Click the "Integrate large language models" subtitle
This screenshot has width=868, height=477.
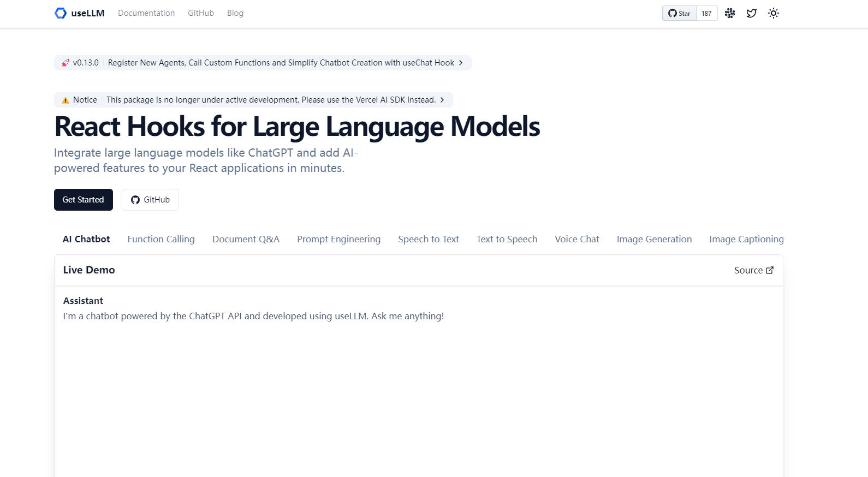(206, 160)
